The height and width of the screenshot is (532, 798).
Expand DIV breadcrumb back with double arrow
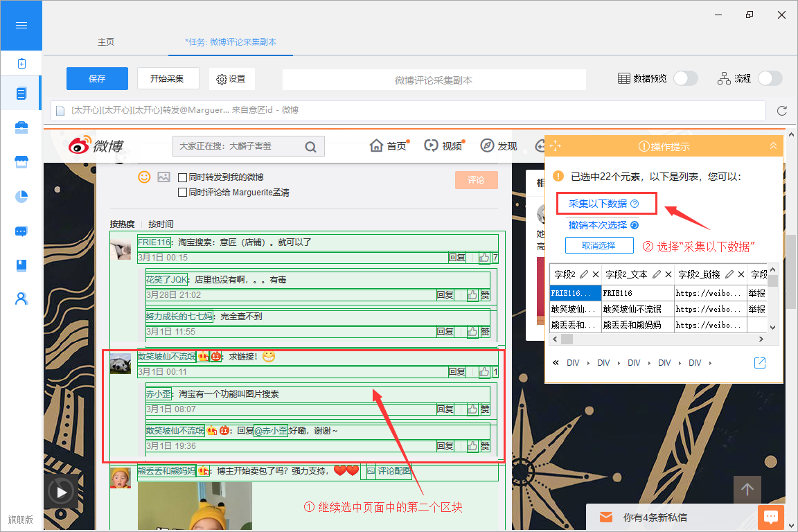556,362
